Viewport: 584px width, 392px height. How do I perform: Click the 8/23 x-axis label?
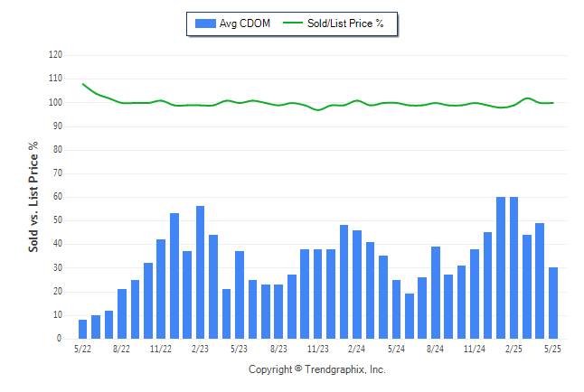tap(278, 349)
